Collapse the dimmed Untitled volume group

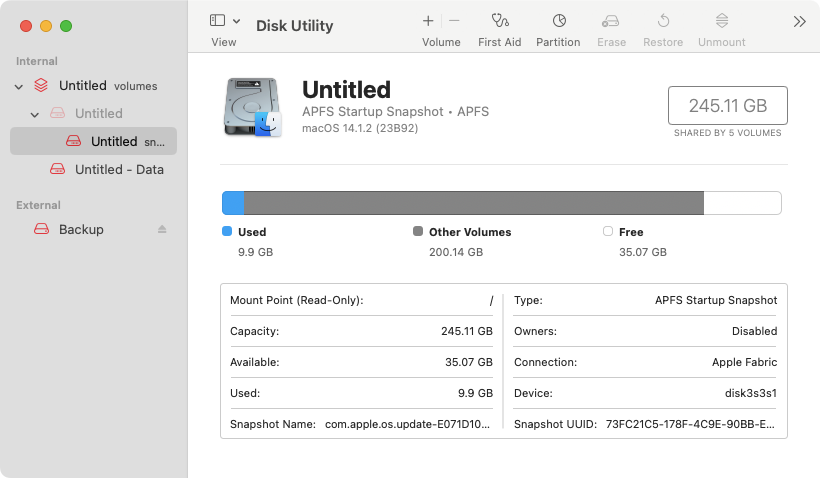pos(35,115)
